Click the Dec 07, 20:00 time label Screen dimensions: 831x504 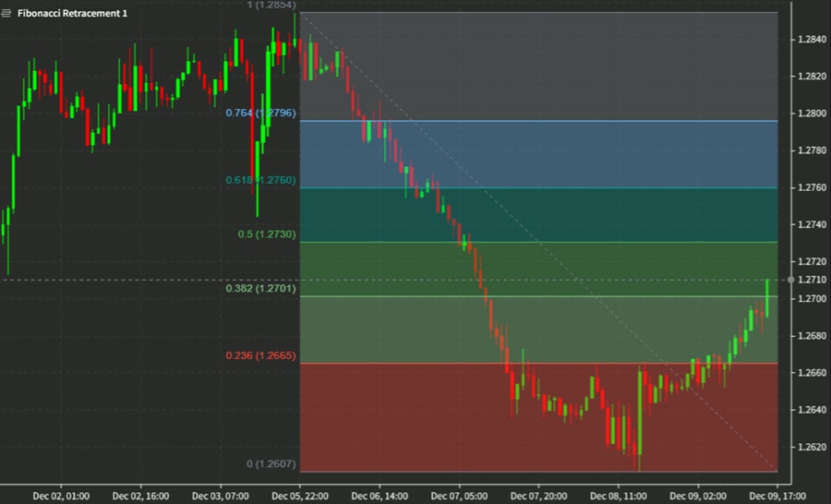point(538,497)
